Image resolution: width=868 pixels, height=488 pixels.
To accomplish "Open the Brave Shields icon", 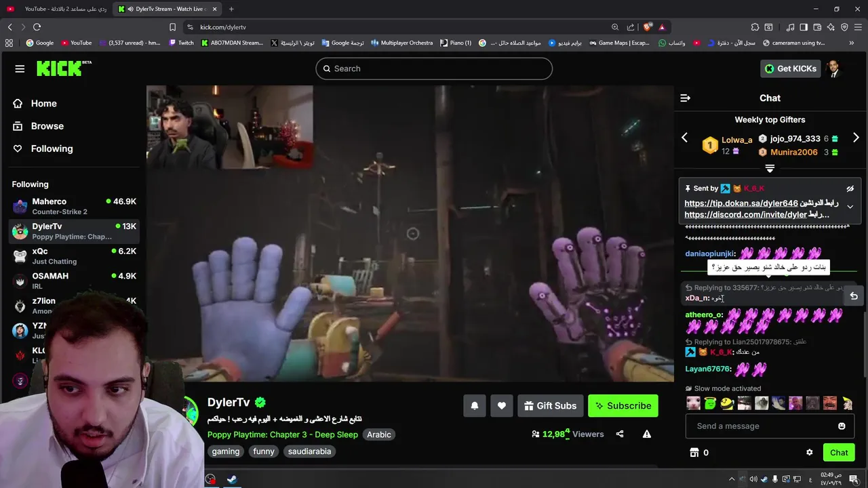I will click(648, 27).
